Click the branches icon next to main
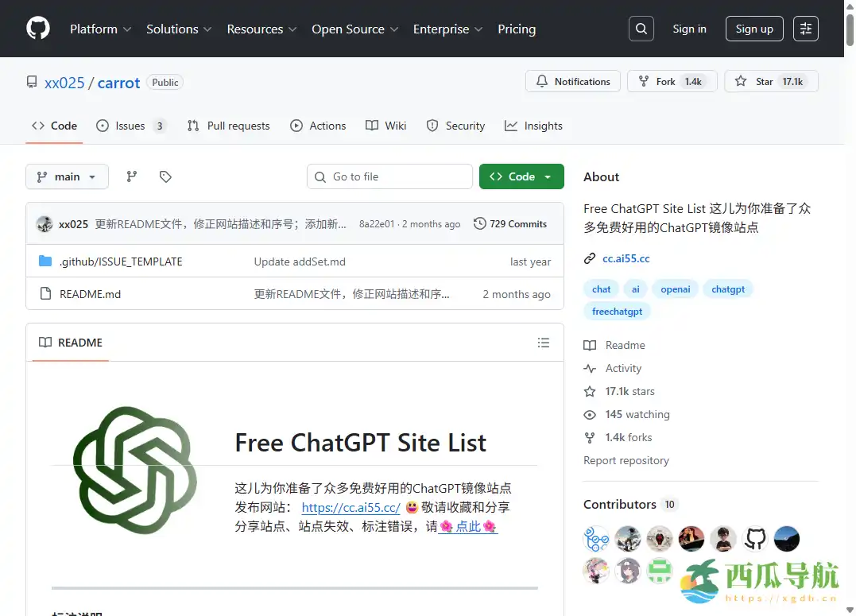This screenshot has height=616, width=856. [x=131, y=176]
